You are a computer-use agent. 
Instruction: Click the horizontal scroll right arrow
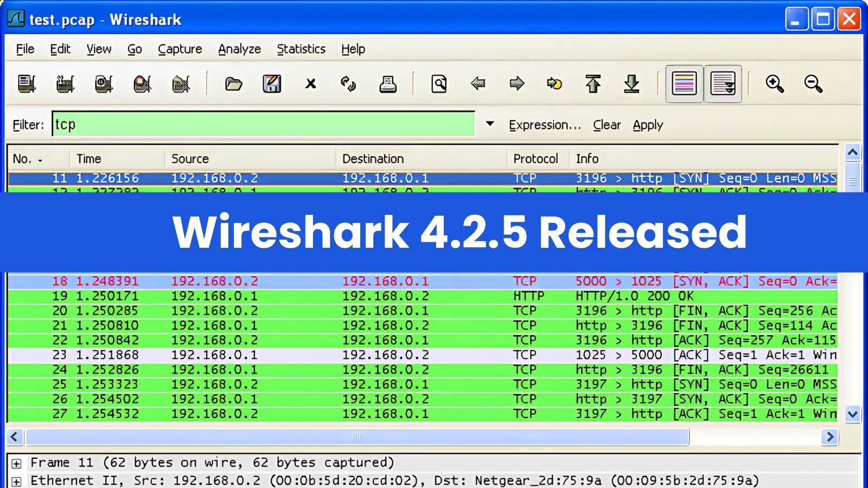coord(829,436)
